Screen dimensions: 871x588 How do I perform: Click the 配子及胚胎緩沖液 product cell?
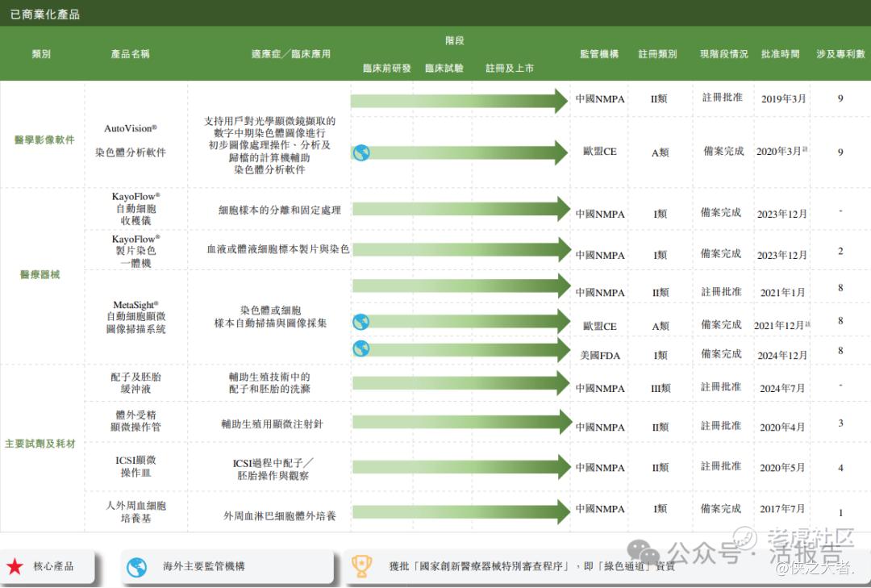[136, 383]
